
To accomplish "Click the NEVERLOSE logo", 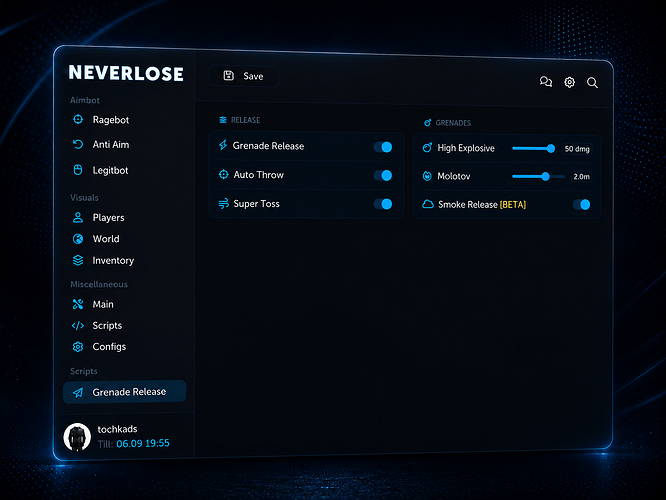I will [126, 73].
